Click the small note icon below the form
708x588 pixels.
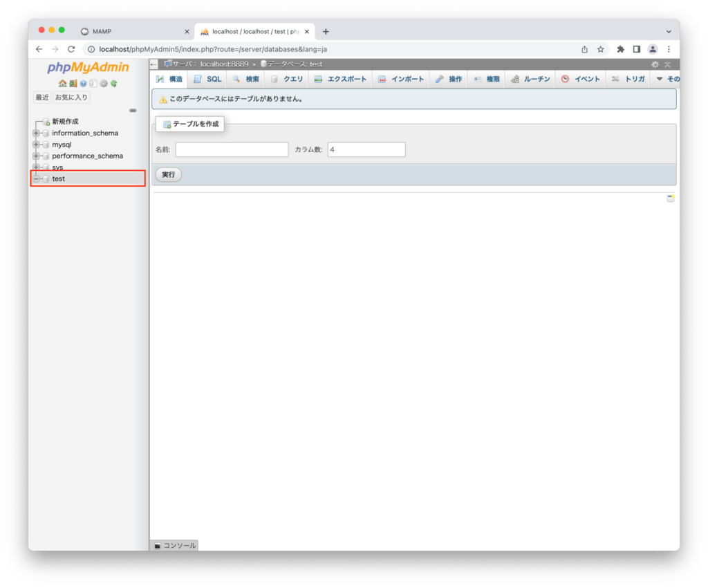[670, 199]
